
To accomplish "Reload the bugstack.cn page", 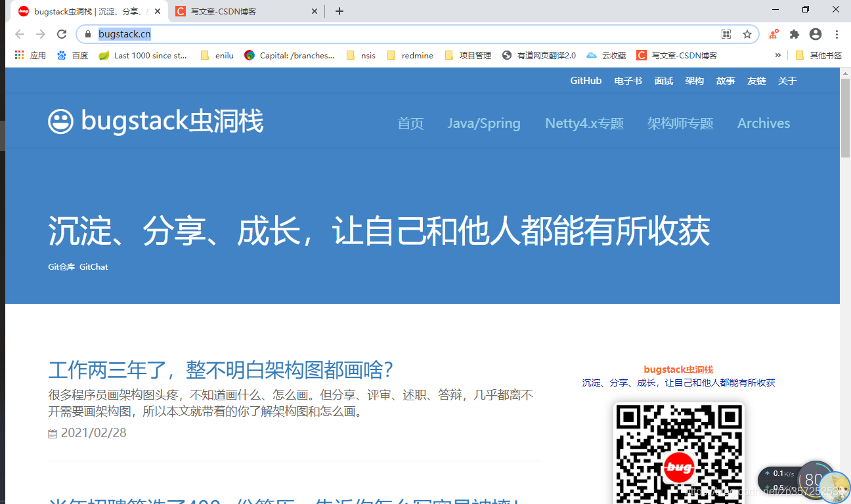I will [62, 34].
